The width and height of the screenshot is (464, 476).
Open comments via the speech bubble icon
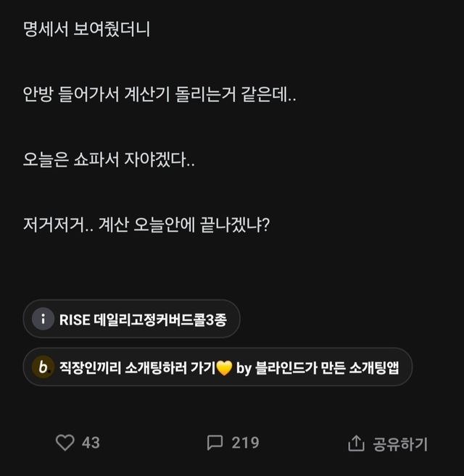click(x=215, y=443)
